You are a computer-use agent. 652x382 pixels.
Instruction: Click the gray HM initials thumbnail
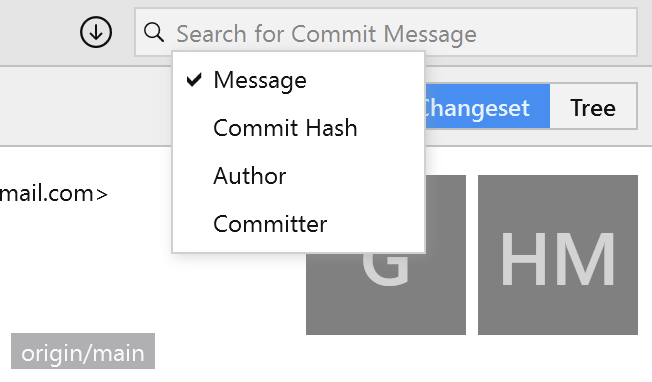click(x=558, y=255)
